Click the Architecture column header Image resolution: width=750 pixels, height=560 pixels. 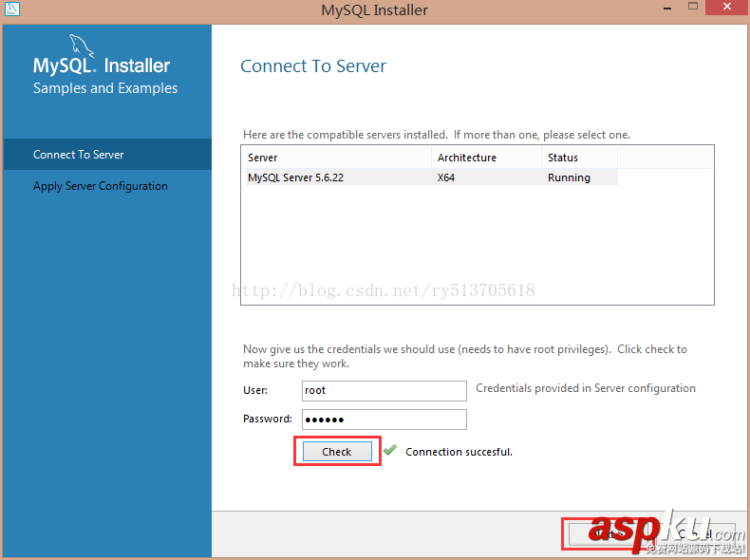[486, 158]
